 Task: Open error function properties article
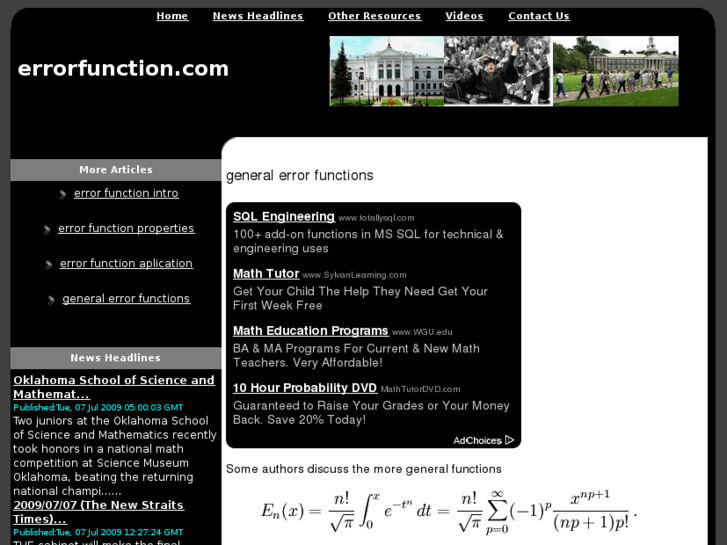tap(126, 228)
